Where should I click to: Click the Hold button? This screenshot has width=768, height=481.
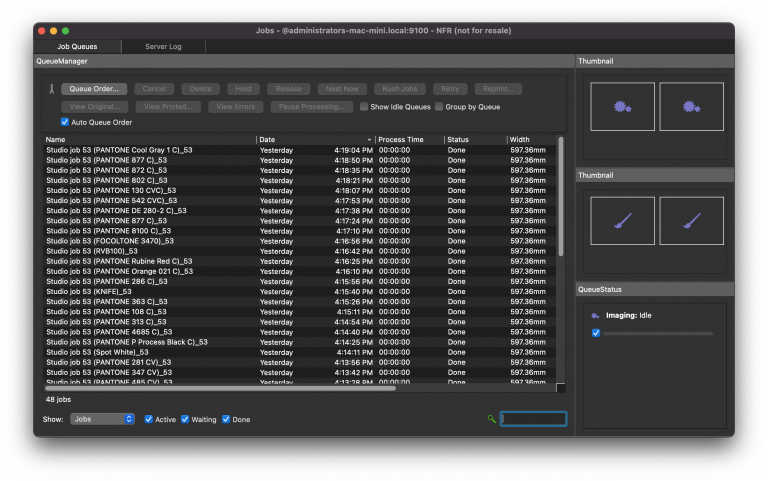(243, 89)
